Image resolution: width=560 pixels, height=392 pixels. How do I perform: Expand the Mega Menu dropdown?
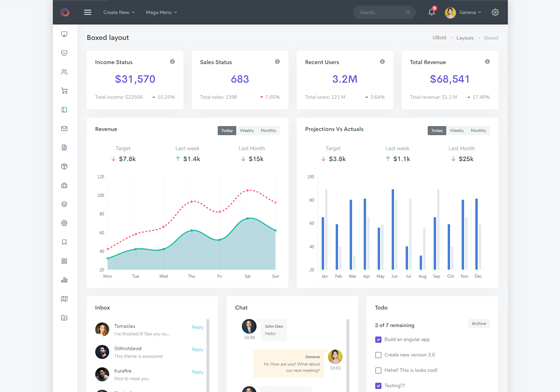click(161, 12)
